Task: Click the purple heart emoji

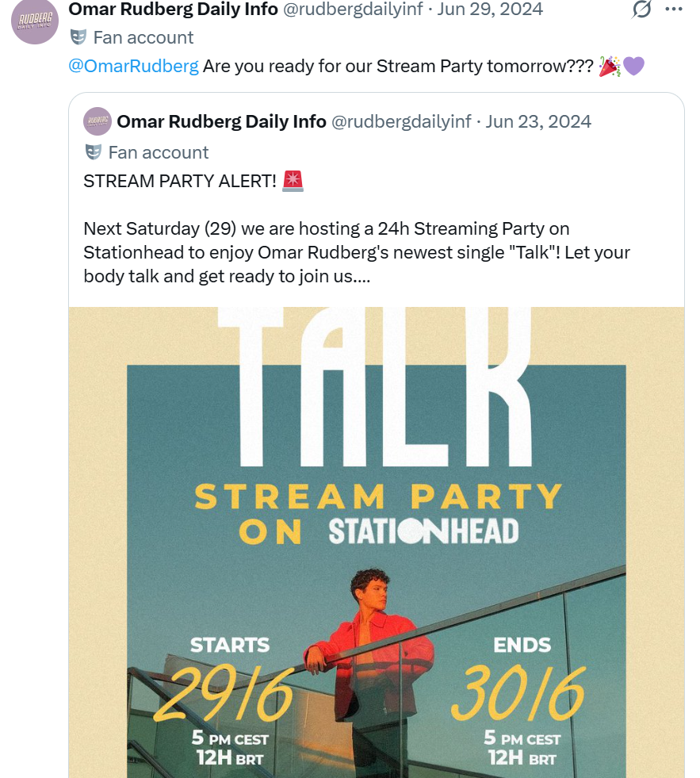Action: pyautogui.click(x=633, y=66)
